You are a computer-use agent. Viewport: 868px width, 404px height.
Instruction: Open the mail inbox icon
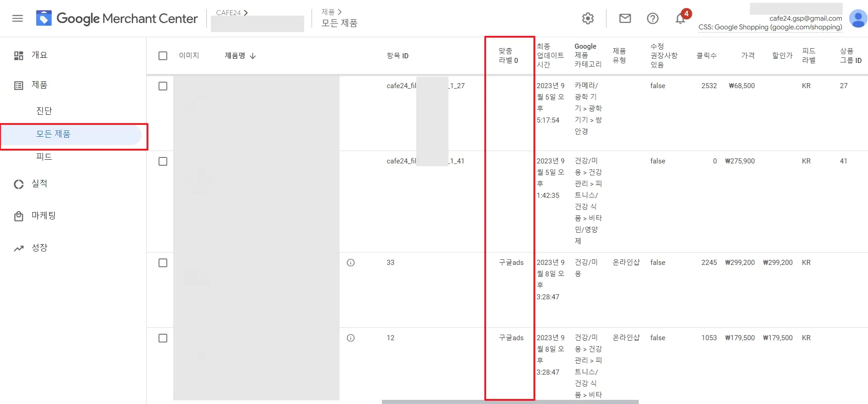[625, 18]
